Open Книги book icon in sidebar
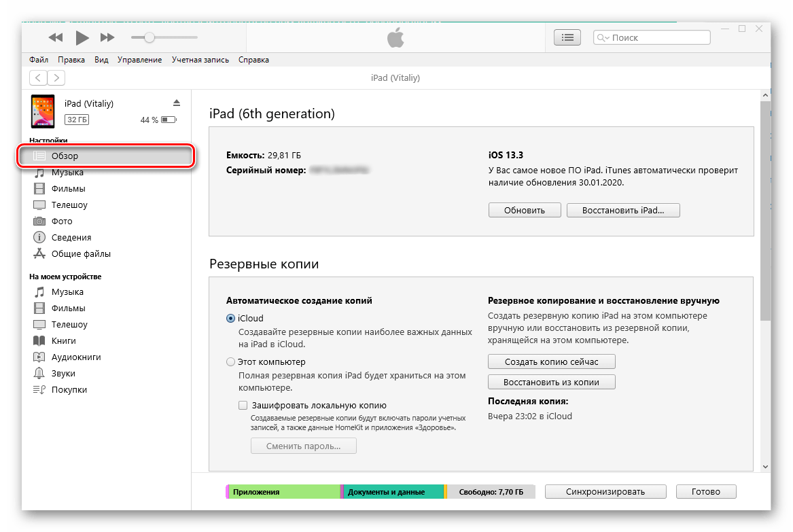This screenshot has height=532, width=793. coord(39,341)
